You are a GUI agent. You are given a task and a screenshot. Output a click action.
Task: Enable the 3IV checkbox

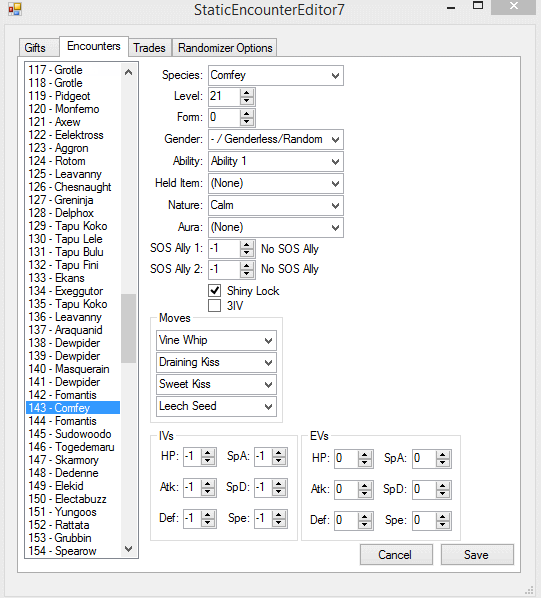(215, 306)
